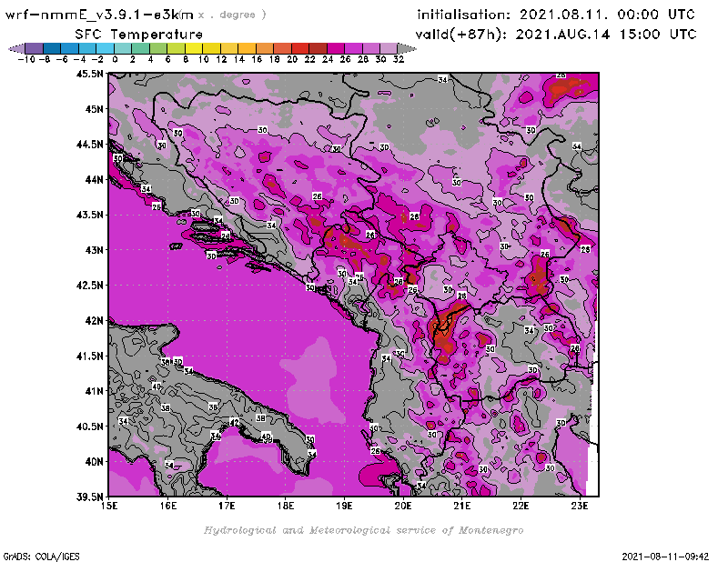Click the 19E longitude label
The height and width of the screenshot is (562, 728).
coord(344,506)
